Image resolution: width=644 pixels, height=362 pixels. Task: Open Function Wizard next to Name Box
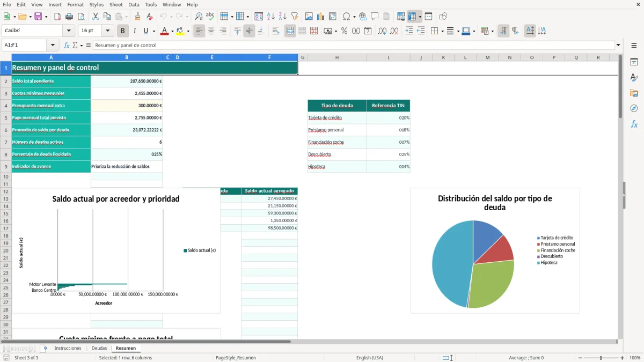(x=67, y=46)
